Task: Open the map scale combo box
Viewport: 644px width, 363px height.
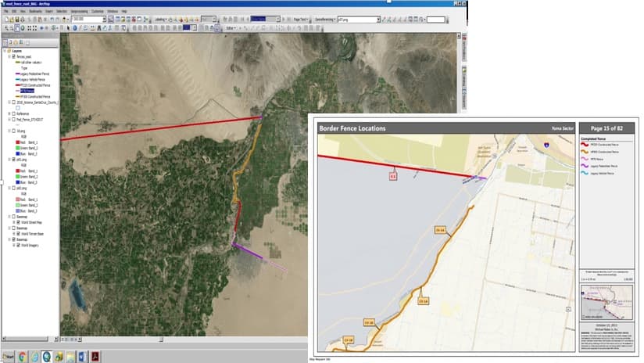Action: (89, 20)
